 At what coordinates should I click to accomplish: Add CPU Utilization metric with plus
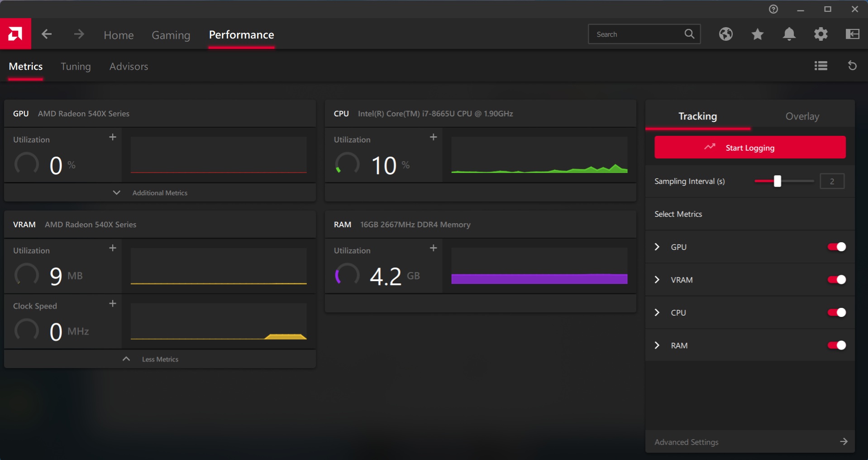(433, 137)
